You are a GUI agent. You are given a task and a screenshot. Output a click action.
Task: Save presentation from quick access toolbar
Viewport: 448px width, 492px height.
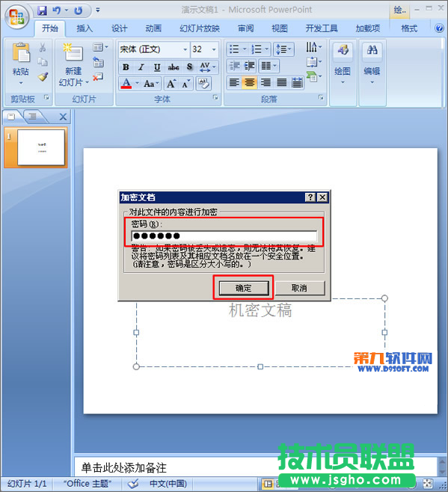coord(42,10)
